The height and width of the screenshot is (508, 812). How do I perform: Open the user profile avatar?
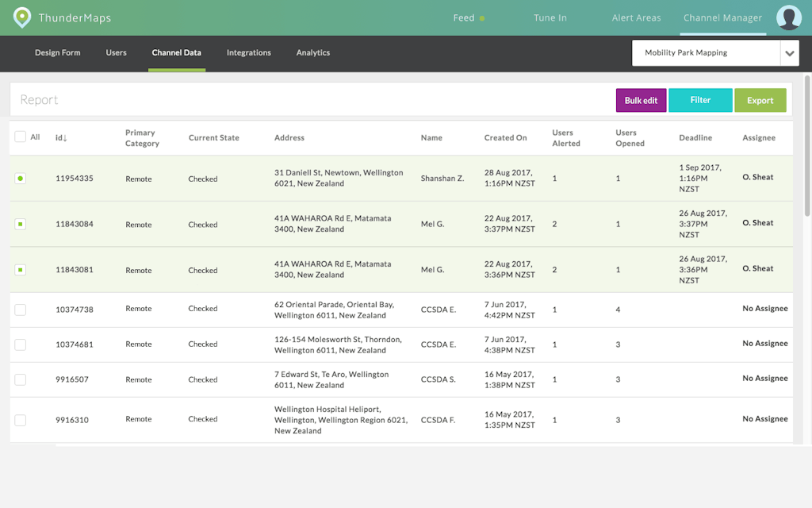coord(788,17)
